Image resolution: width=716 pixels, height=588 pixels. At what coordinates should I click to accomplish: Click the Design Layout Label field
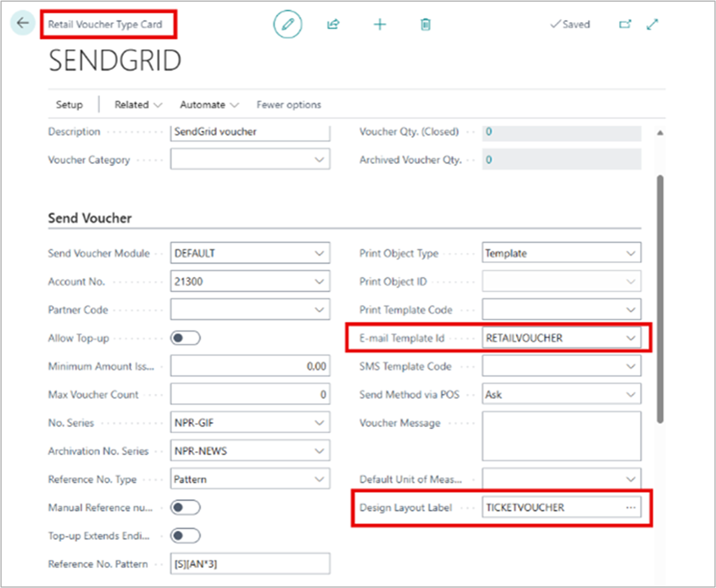coord(561,508)
